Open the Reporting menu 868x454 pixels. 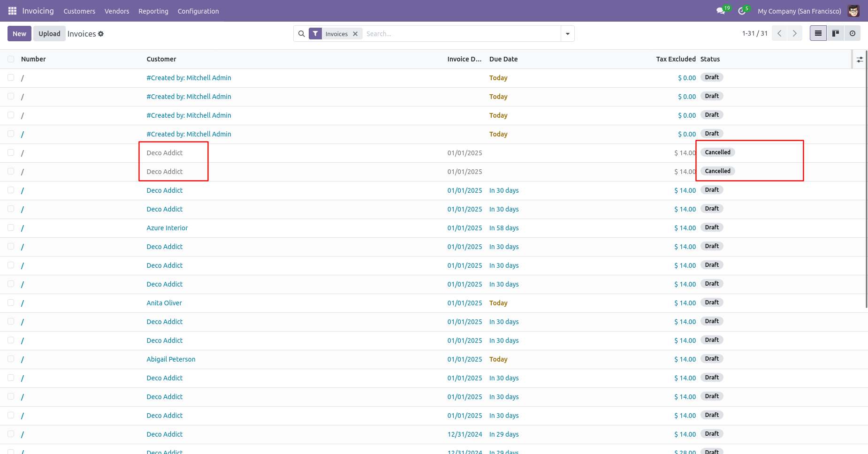[x=153, y=11]
